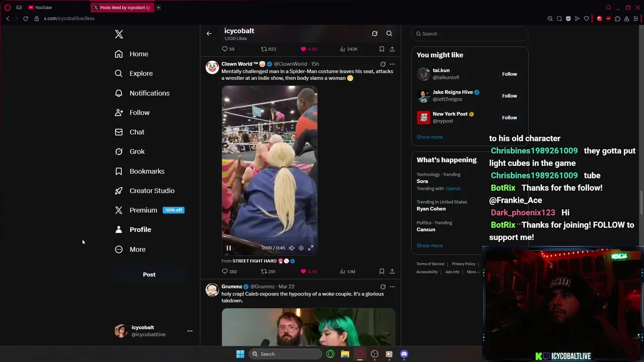The width and height of the screenshot is (644, 362).
Task: Open Explore in X sidebar
Action: pos(134,73)
